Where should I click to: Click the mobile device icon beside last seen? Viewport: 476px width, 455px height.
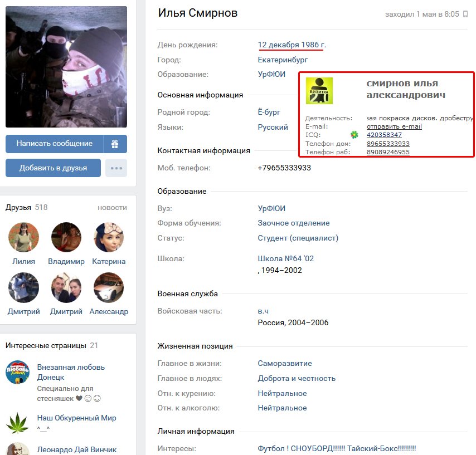(x=465, y=14)
